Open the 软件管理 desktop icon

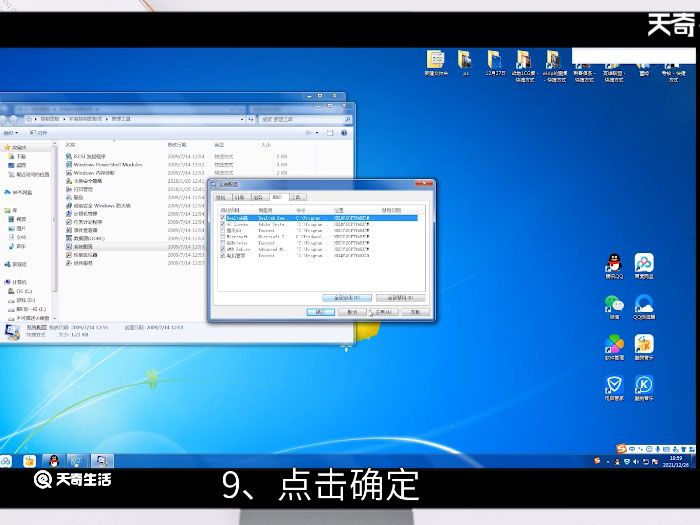614,347
